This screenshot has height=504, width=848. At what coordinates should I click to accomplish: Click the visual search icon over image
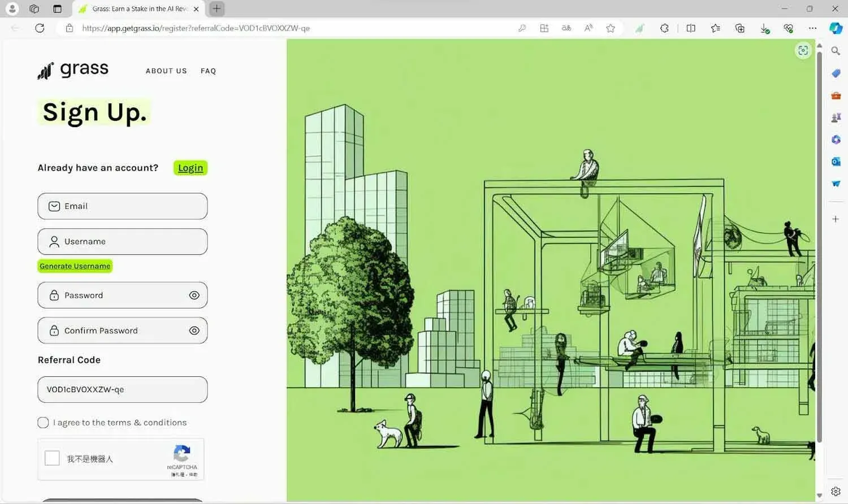(803, 51)
